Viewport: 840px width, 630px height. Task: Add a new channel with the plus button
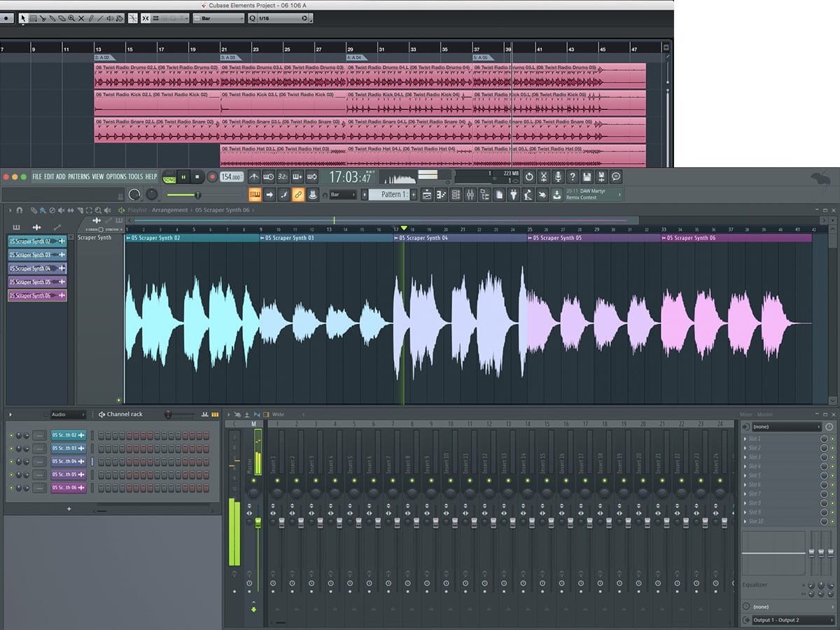coord(69,509)
